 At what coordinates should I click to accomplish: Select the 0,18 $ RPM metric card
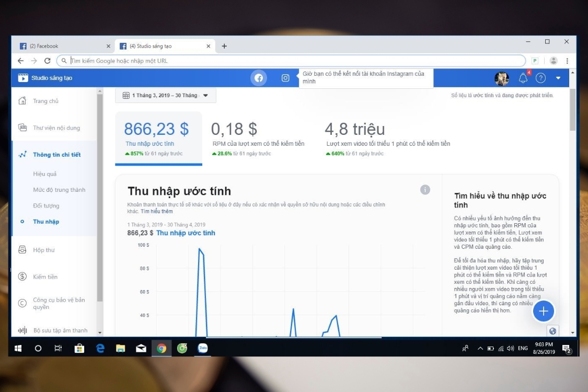[x=258, y=139]
